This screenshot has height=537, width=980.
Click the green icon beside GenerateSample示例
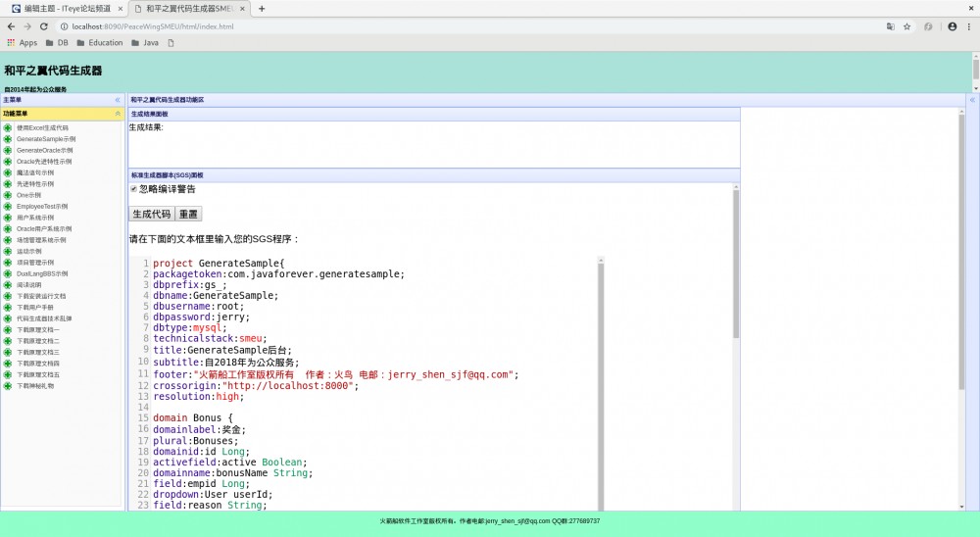[x=8, y=139]
